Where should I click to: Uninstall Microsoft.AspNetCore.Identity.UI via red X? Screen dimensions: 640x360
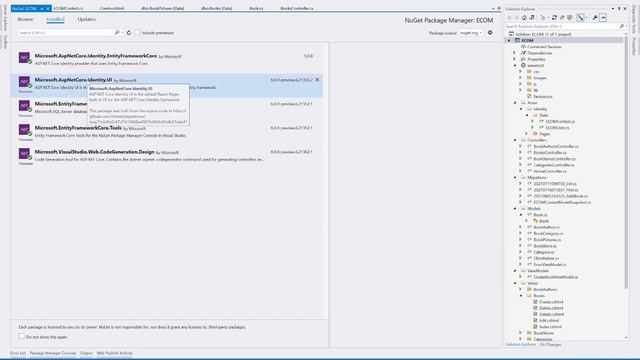317,80
